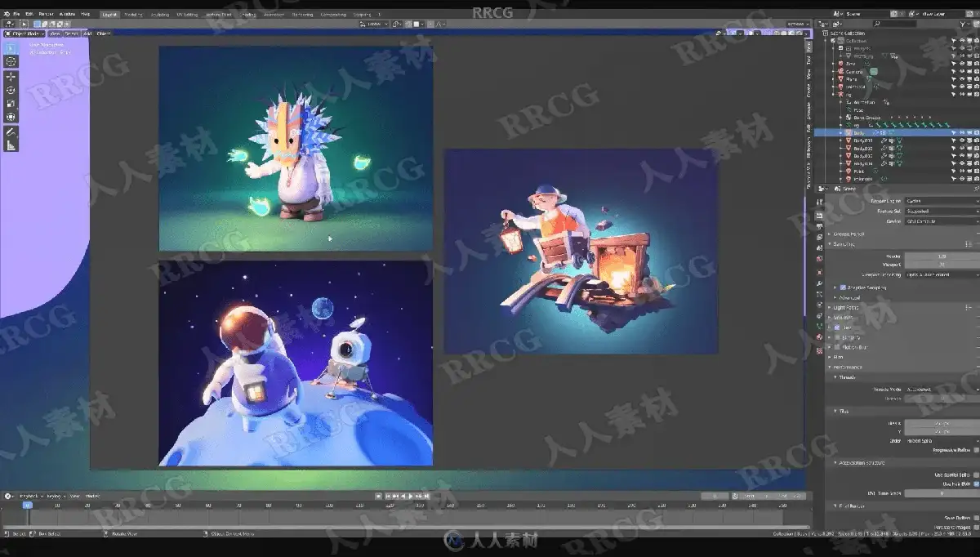Jump to the timeline start
Image resolution: width=980 pixels, height=557 pixels.
point(388,496)
